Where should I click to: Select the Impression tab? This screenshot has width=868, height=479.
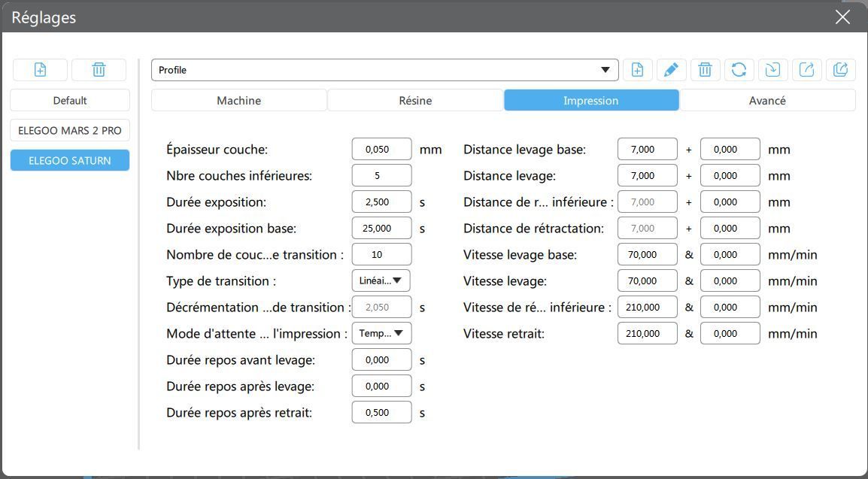591,101
